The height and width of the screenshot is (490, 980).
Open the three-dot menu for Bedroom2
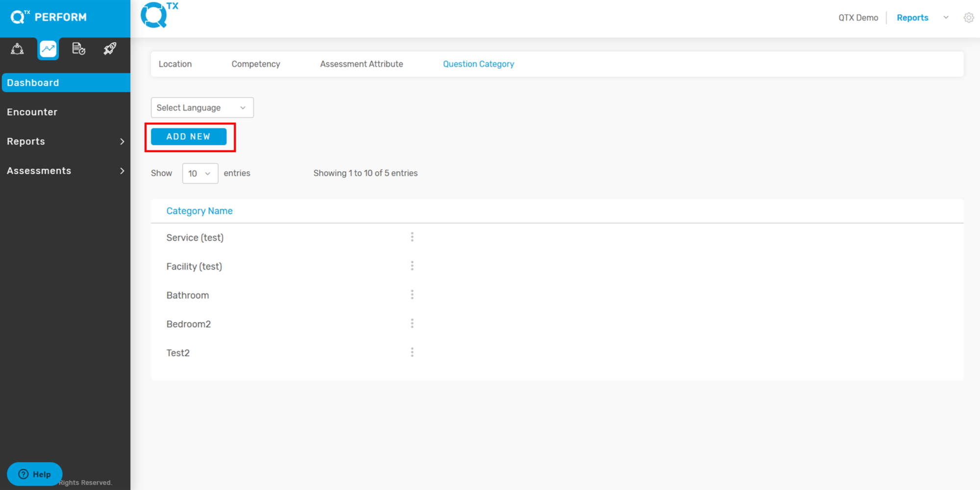pos(412,324)
